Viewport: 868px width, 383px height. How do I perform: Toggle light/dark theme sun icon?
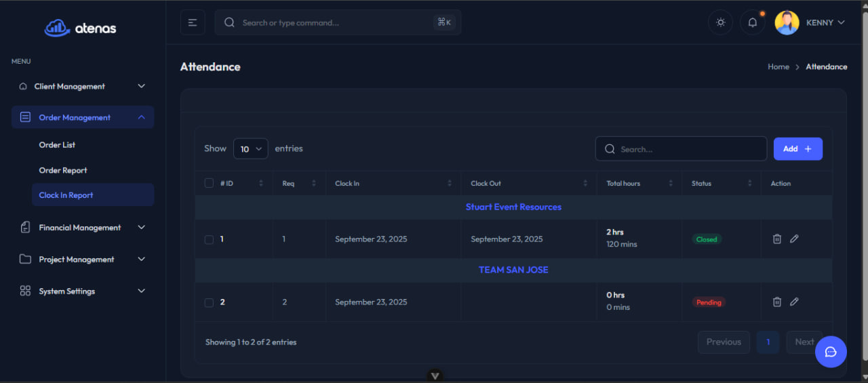(x=720, y=22)
